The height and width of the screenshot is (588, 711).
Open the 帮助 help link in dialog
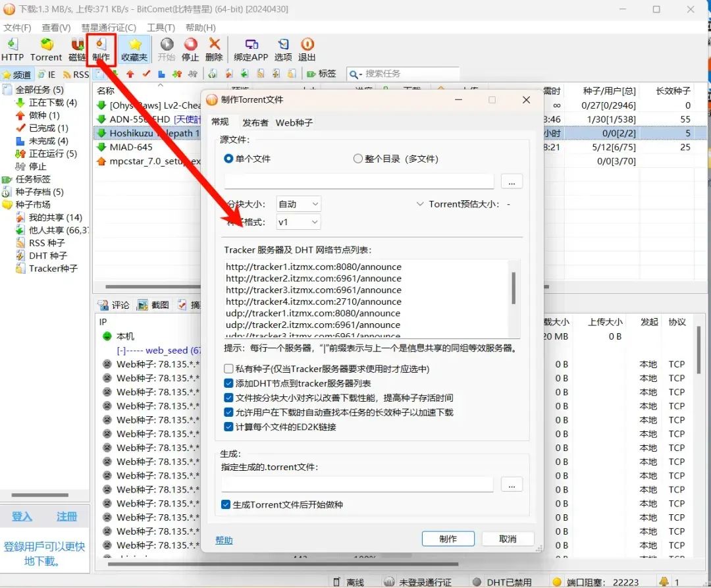(224, 540)
